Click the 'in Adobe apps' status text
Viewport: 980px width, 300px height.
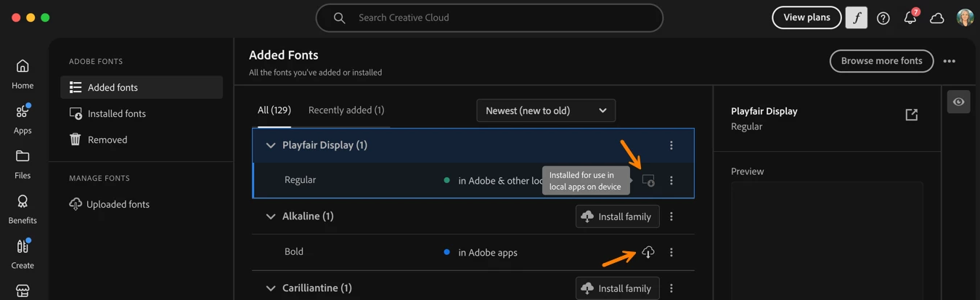[x=488, y=253]
